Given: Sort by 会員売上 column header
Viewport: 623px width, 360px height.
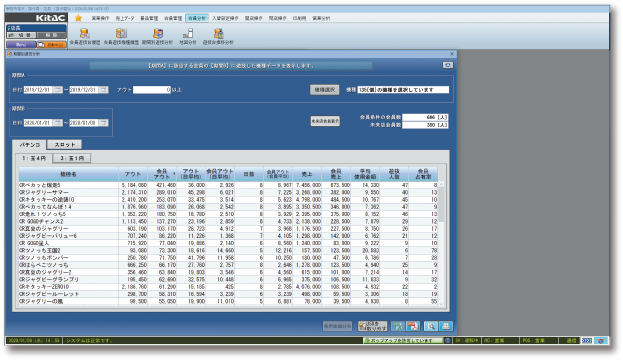Looking at the screenshot, I should [336, 174].
